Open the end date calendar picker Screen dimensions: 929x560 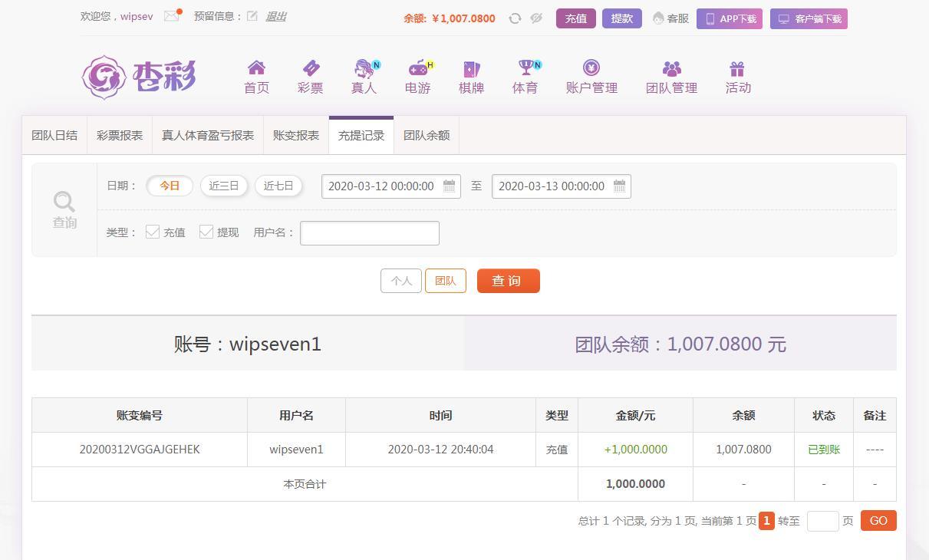[x=620, y=186]
